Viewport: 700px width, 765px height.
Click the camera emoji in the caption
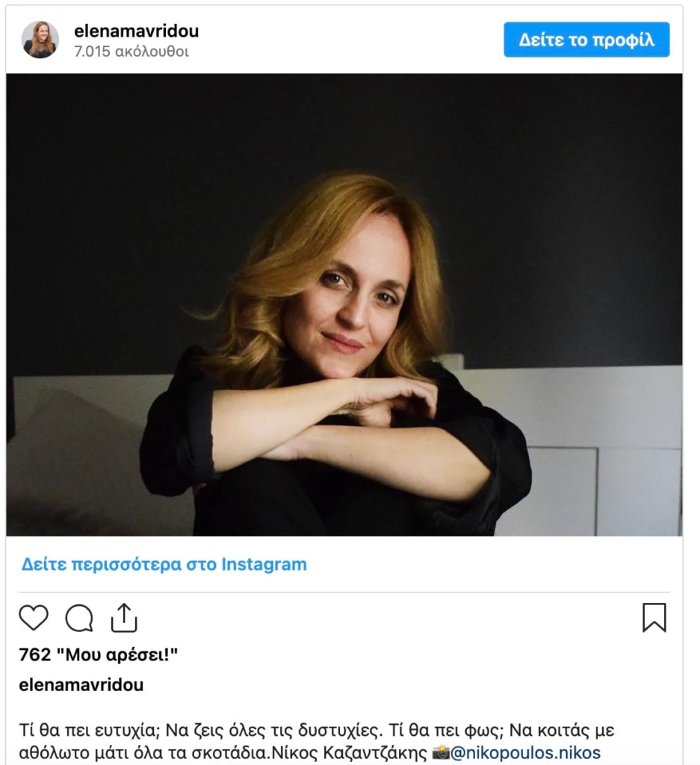441,752
